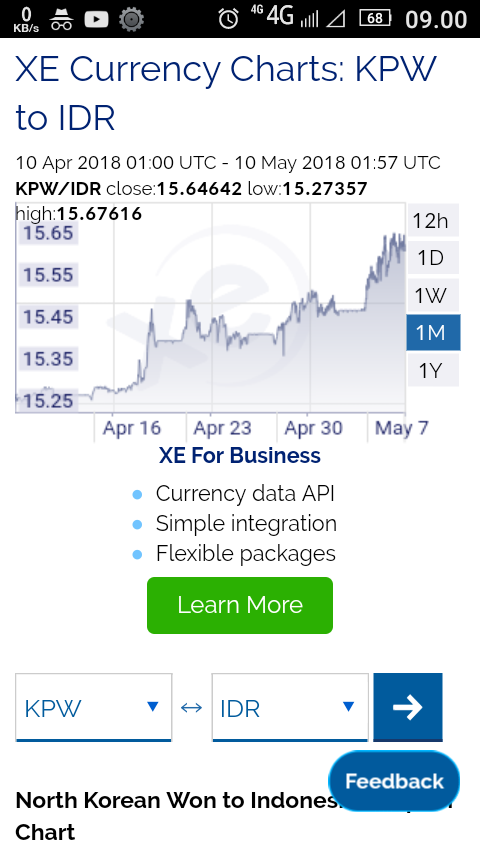Tap the battery indicator icon

click(375, 19)
